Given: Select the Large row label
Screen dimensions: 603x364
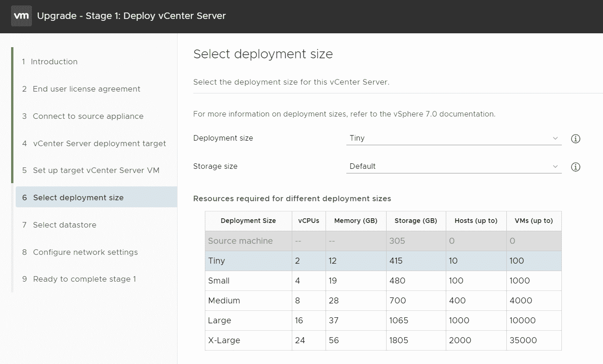Looking at the screenshot, I should [220, 321].
